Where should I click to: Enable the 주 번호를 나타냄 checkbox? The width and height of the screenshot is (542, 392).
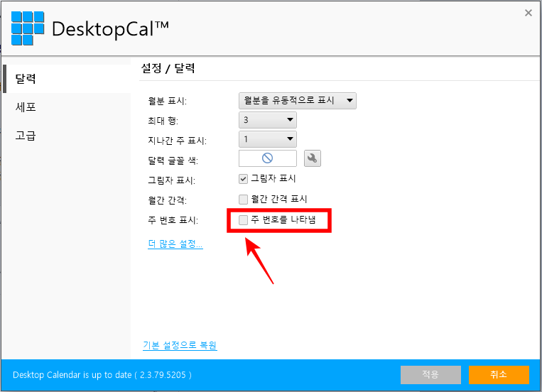[243, 220]
